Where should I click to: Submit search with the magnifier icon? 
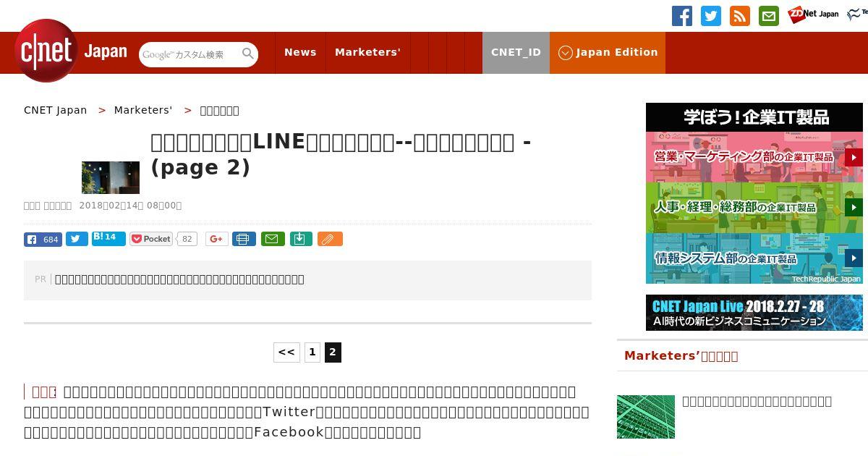pos(248,54)
